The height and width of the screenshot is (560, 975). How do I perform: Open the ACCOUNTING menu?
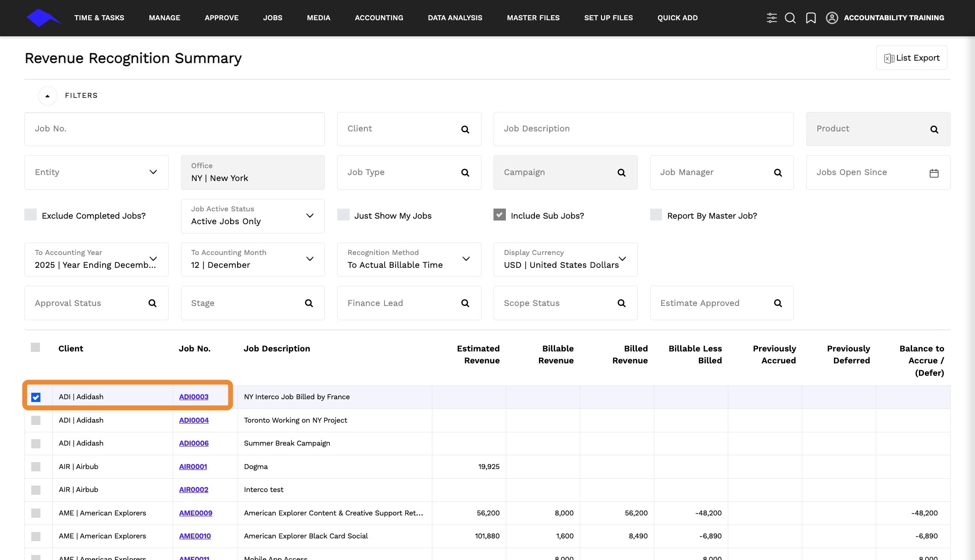pos(379,18)
